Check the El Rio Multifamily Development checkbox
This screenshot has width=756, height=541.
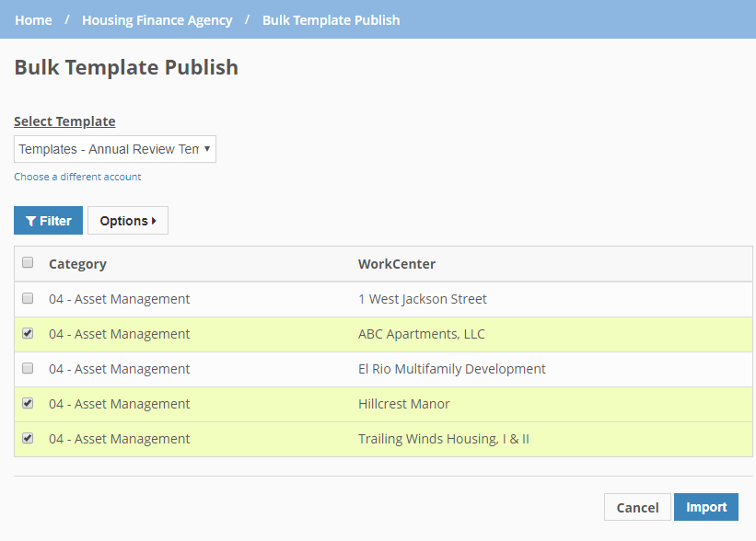tap(27, 368)
